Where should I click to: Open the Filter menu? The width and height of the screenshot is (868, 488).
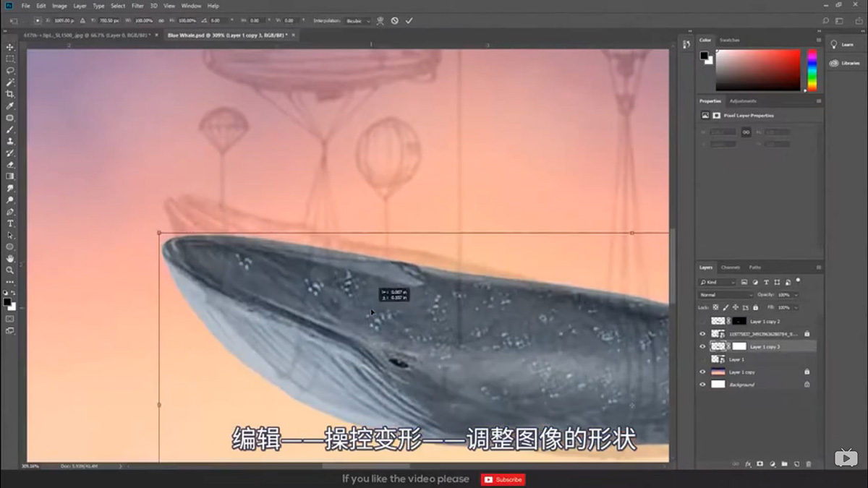click(137, 5)
